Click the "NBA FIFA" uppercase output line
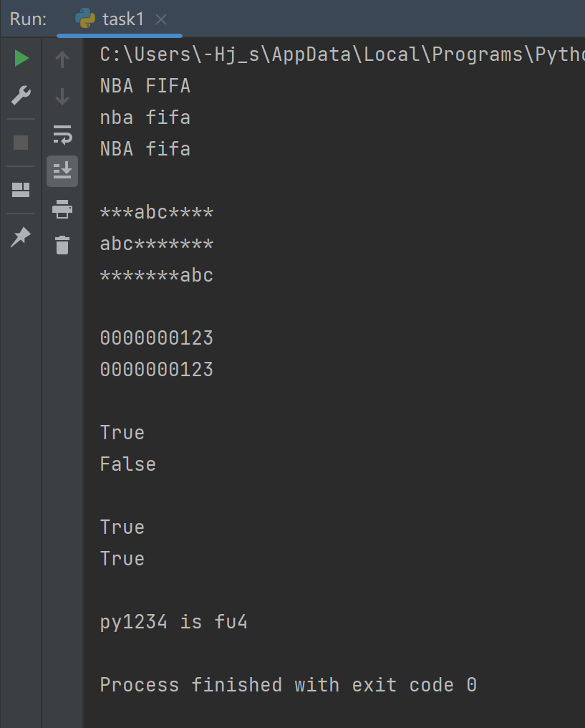The height and width of the screenshot is (728, 585). (x=145, y=86)
